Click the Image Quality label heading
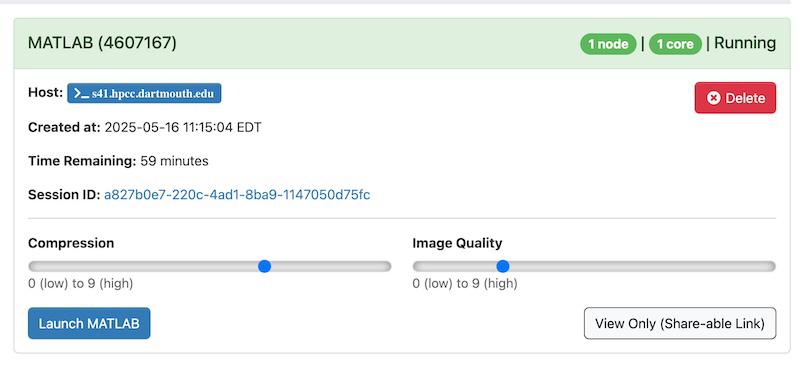Image resolution: width=800 pixels, height=370 pixels. point(457,243)
